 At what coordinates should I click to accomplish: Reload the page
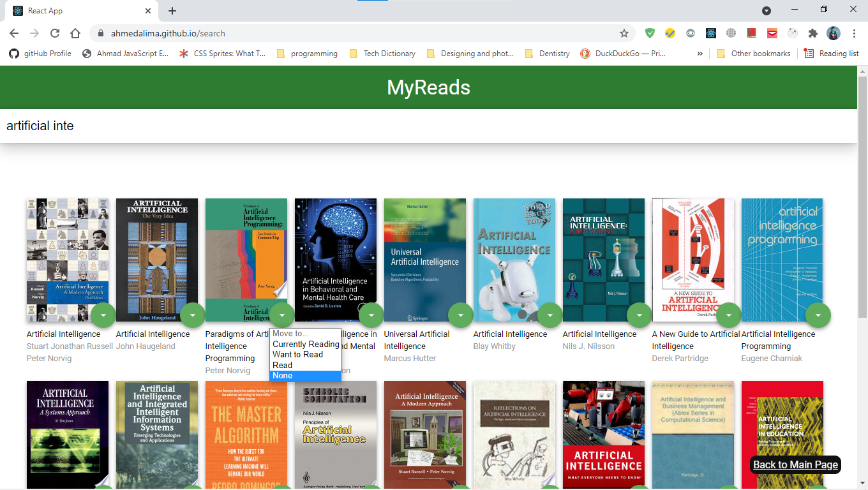(55, 33)
